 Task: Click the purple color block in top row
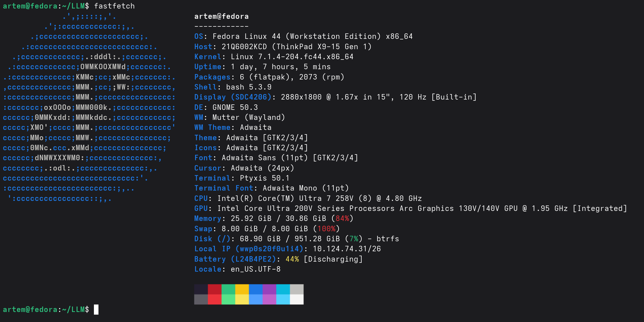269,289
